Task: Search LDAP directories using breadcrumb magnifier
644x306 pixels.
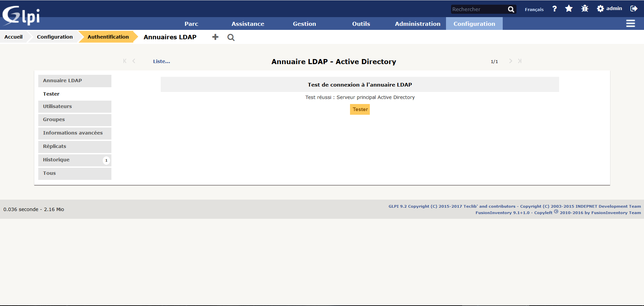Action: tap(231, 37)
